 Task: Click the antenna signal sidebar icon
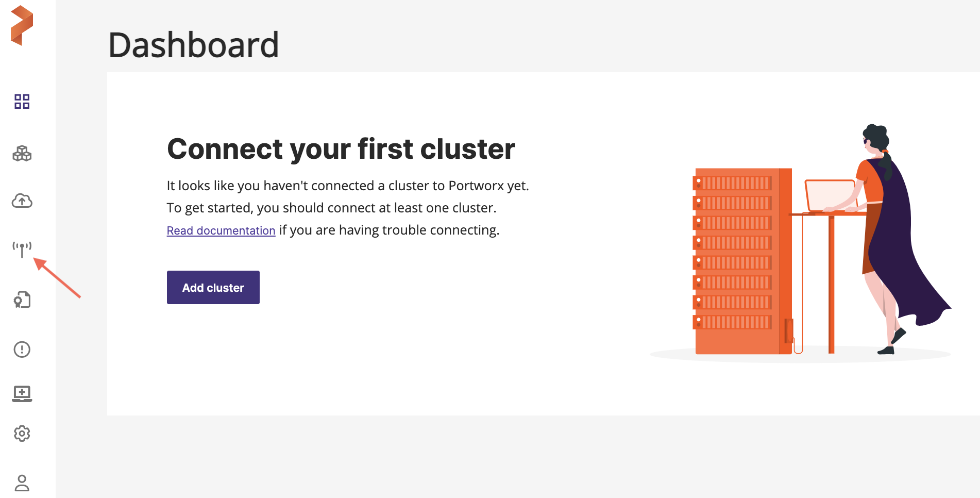[22, 249]
